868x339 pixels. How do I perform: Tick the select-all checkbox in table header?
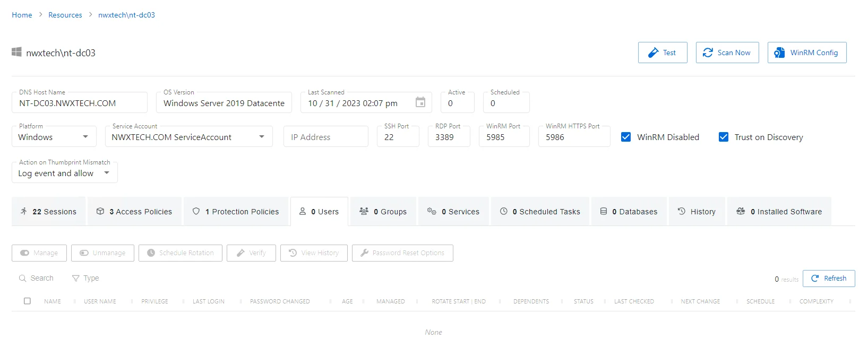(x=27, y=301)
